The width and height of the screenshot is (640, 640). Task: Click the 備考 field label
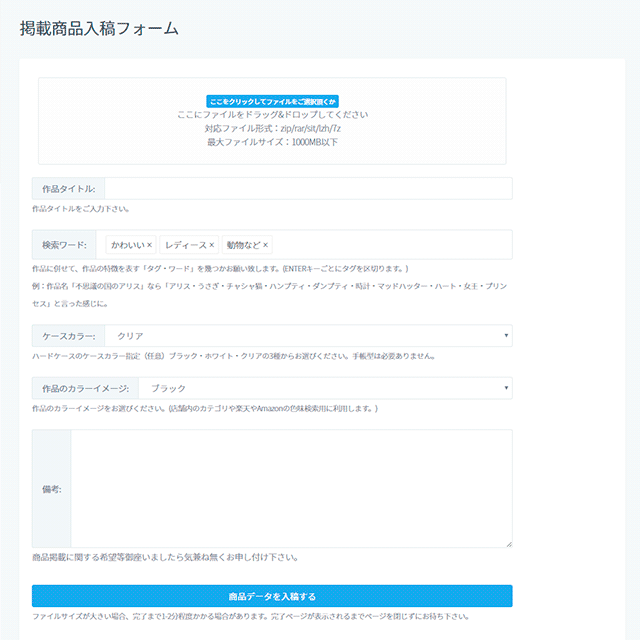pos(52,489)
